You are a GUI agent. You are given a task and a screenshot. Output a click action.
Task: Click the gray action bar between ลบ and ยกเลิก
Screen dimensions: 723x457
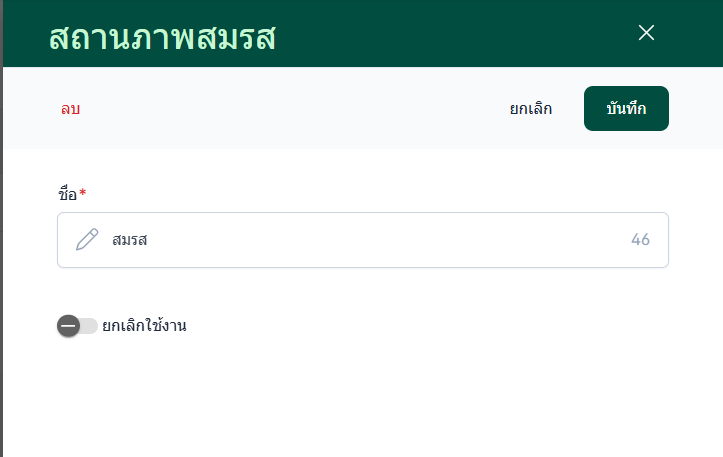coord(290,109)
